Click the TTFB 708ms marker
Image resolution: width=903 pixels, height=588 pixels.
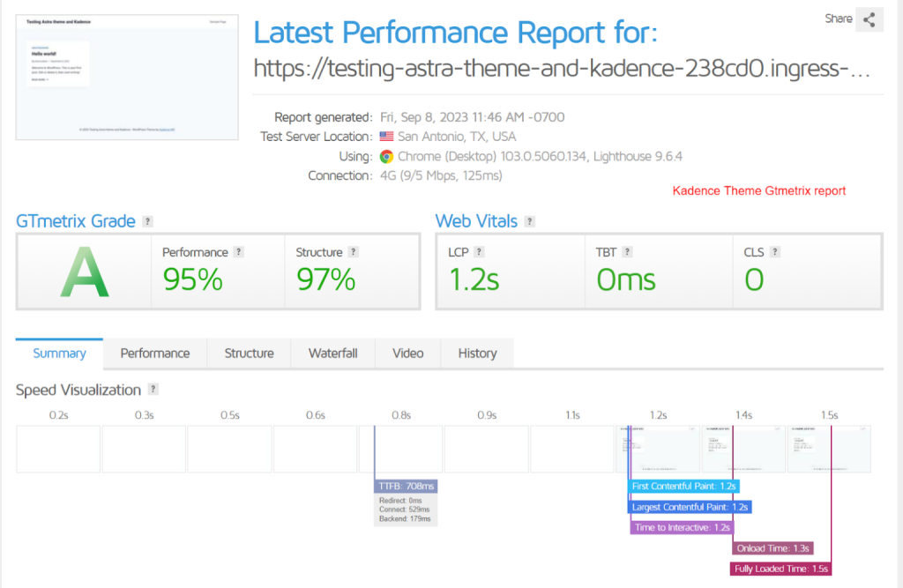point(404,486)
